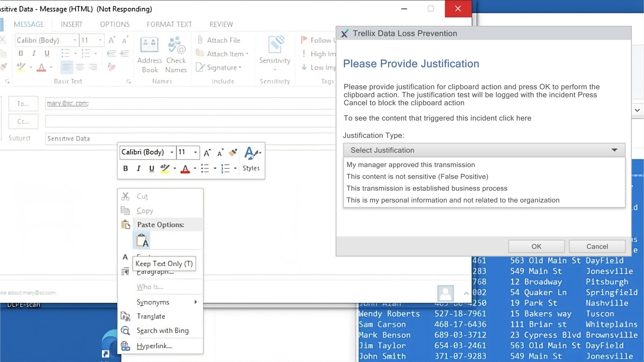Click the Keep Text Only paste icon
The image size is (644, 362).
click(142, 241)
